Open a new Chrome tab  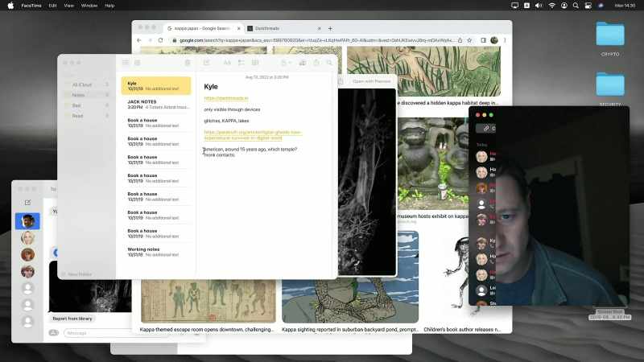pyautogui.click(x=330, y=28)
